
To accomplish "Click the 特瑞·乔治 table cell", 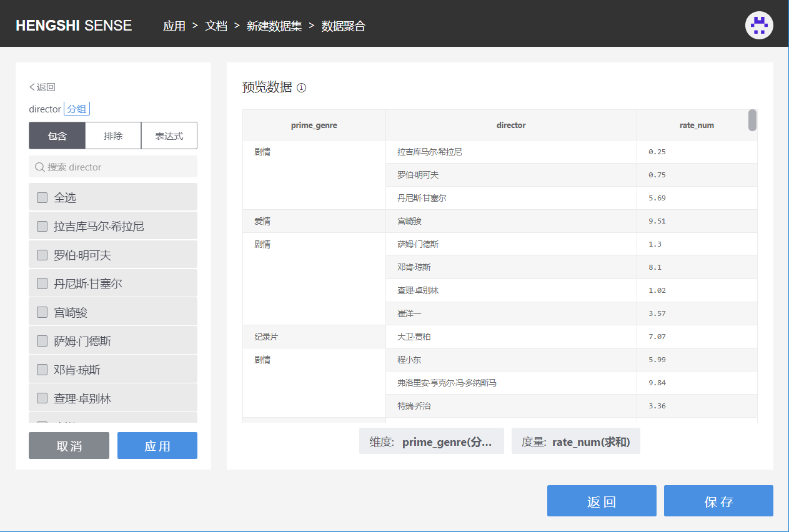I will point(511,406).
